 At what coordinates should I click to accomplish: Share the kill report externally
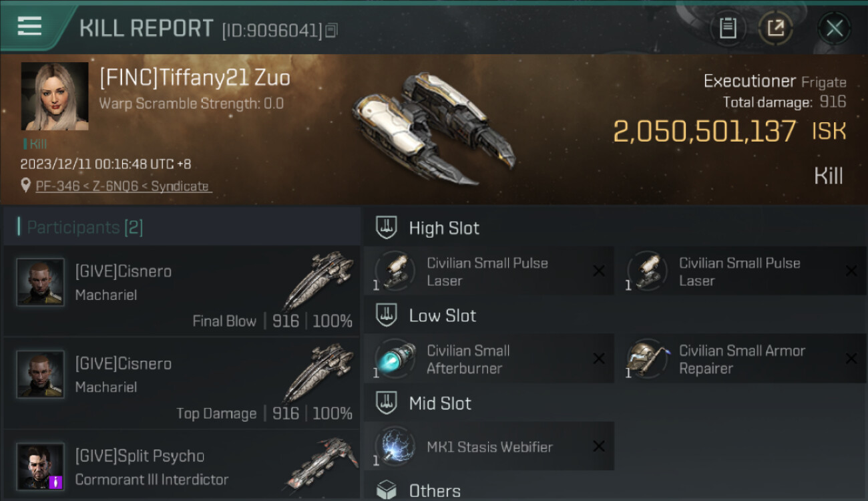776,29
